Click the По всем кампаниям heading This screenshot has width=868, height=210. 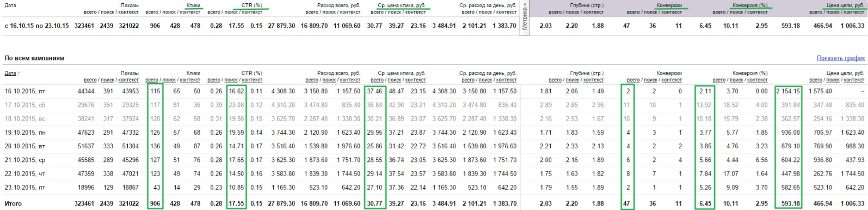[34, 58]
